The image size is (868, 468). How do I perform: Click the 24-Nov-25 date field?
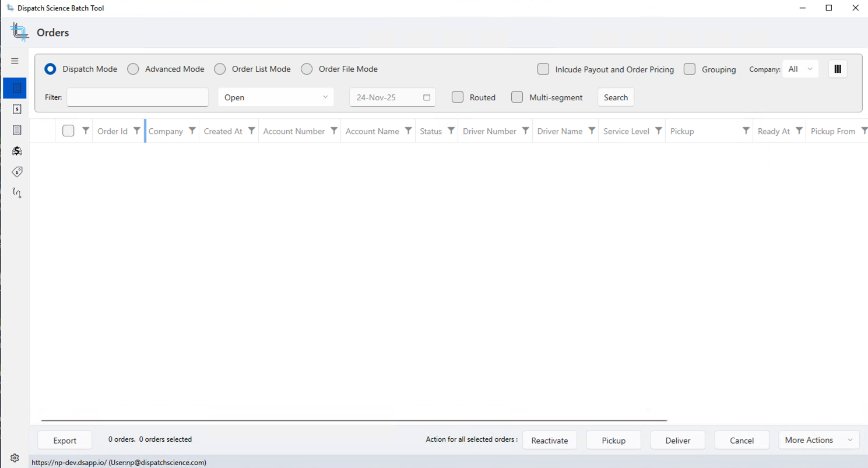[392, 97]
